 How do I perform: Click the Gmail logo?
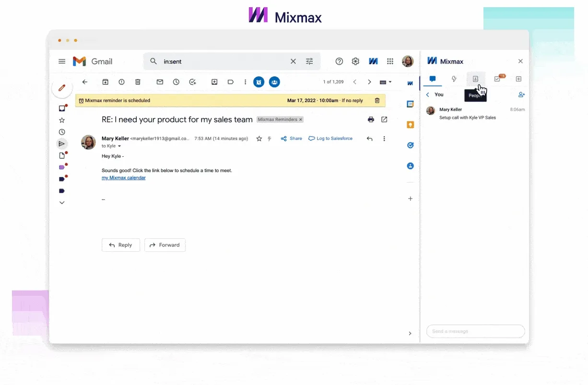(93, 61)
